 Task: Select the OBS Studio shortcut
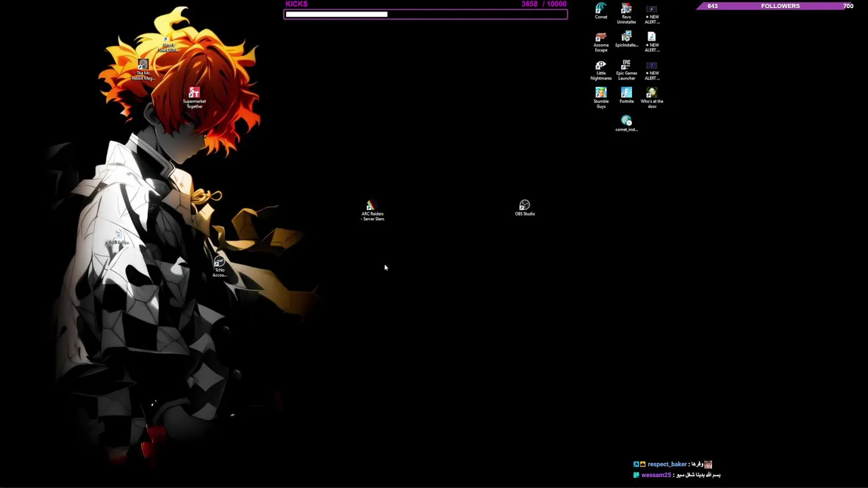coord(525,207)
